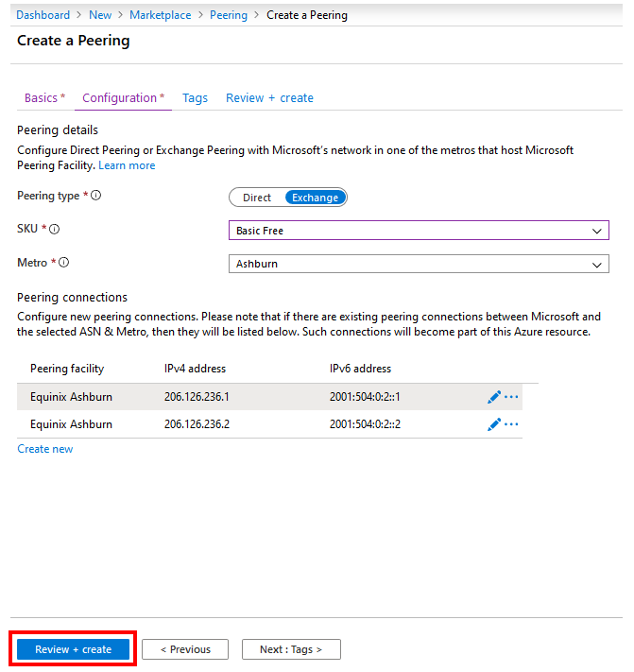Select the second Equinix Ashburn row with 206.126.236.2

pyautogui.click(x=269, y=424)
